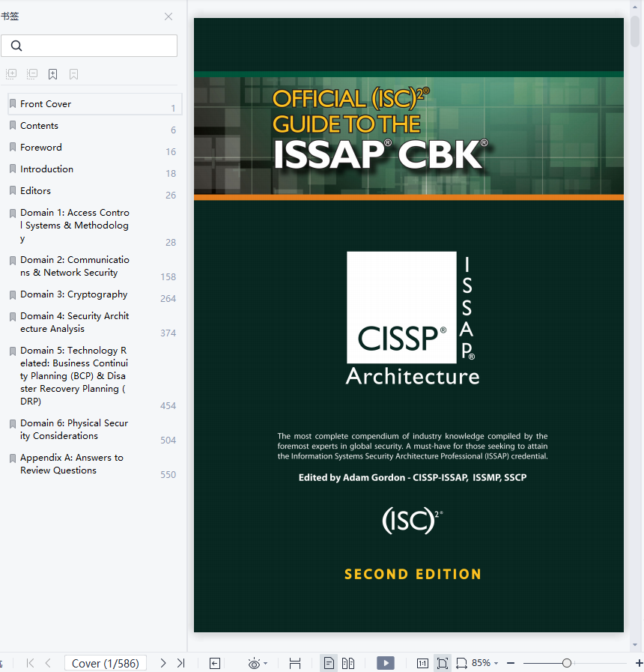Expand all bookmarks icon
Viewport: 644px width, 672px height.
click(x=11, y=73)
